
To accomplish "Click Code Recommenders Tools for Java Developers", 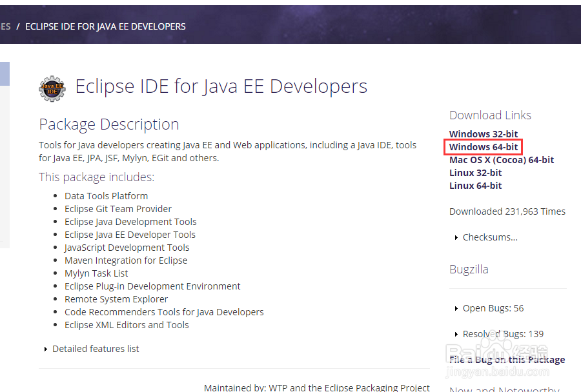I will pyautogui.click(x=164, y=312).
